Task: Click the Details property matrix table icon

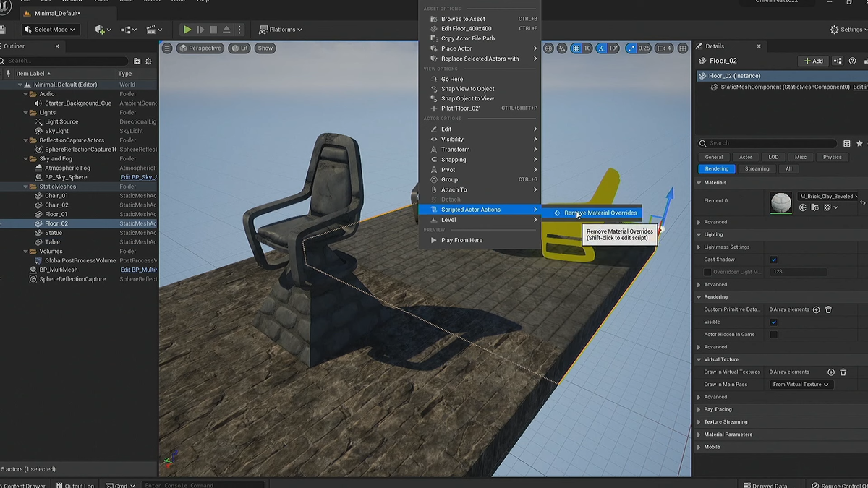Action: click(x=847, y=143)
